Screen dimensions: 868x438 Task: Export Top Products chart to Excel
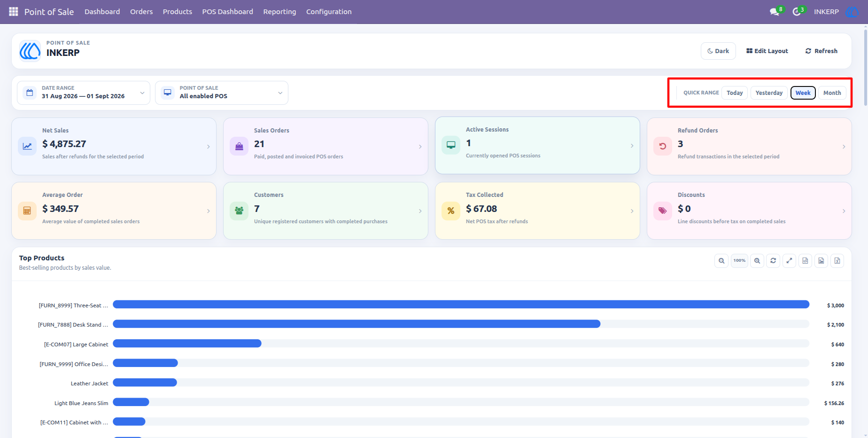(837, 260)
